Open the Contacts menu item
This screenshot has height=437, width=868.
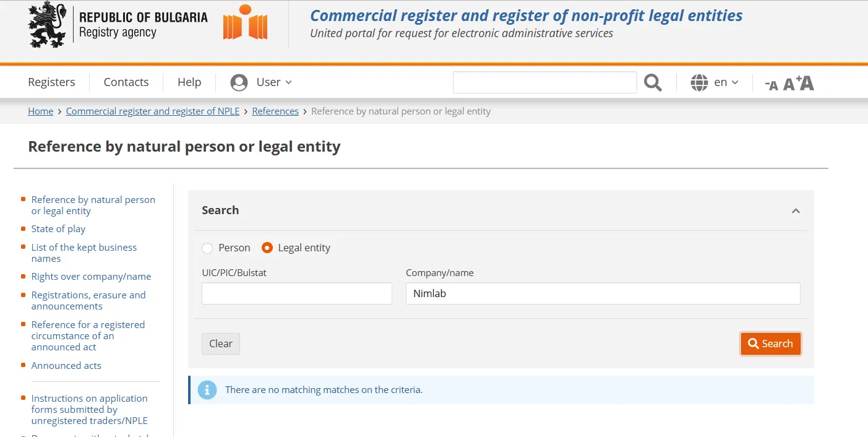click(x=126, y=82)
